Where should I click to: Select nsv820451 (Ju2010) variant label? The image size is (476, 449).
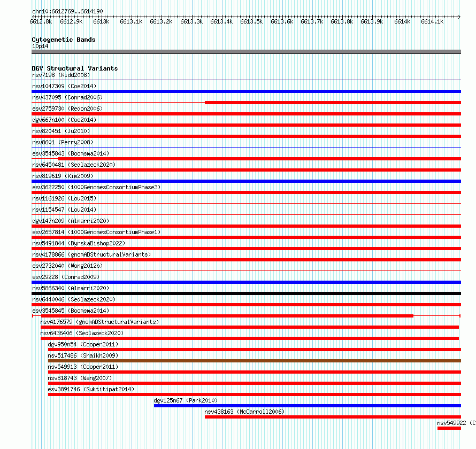61,131
